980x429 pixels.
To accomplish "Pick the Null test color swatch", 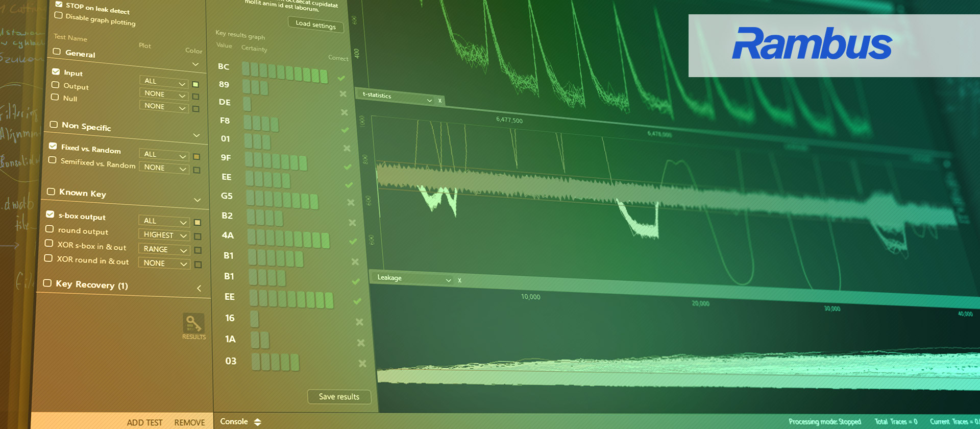I will click(195, 109).
